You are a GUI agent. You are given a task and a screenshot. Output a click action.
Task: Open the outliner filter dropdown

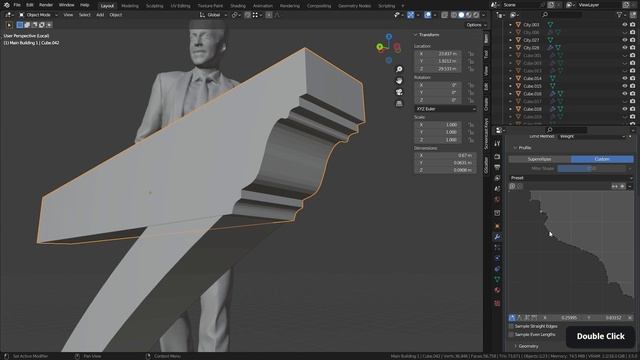point(621,15)
